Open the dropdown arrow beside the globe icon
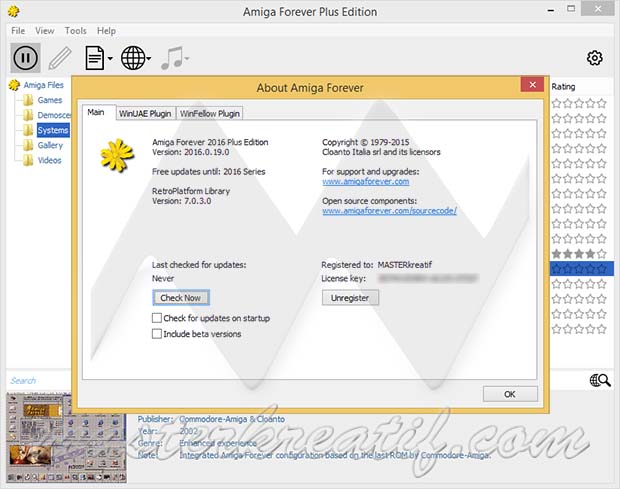Viewport: 620px width, 489px height. (149, 59)
